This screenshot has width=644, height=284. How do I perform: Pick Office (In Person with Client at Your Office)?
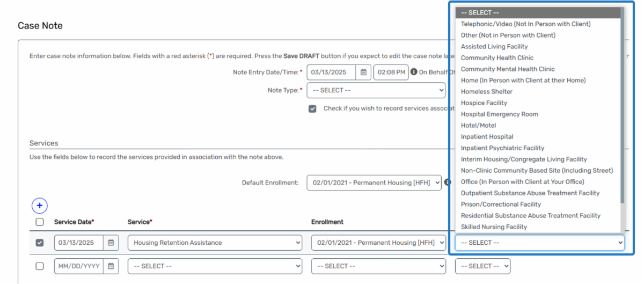pyautogui.click(x=522, y=181)
